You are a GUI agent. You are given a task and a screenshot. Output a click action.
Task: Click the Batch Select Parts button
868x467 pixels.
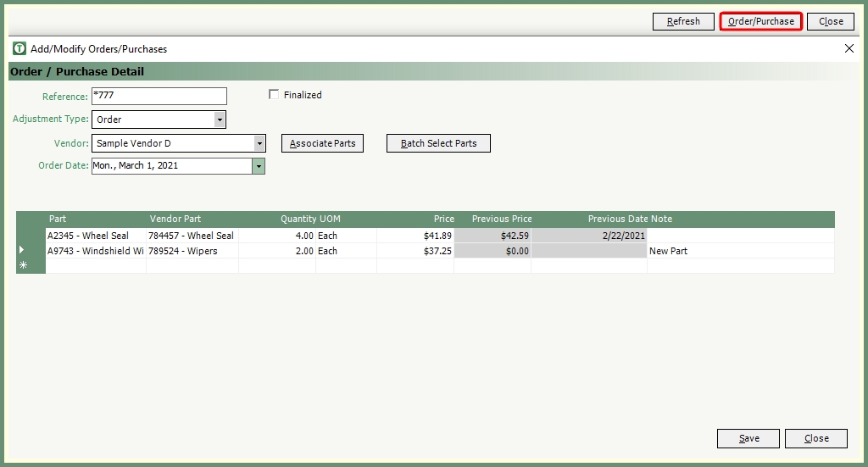tap(438, 143)
